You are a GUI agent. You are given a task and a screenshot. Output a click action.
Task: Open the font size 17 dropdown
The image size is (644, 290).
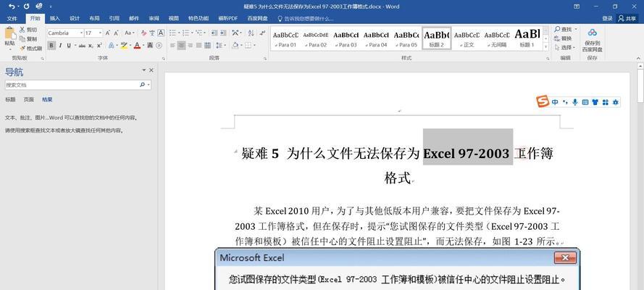tap(100, 33)
